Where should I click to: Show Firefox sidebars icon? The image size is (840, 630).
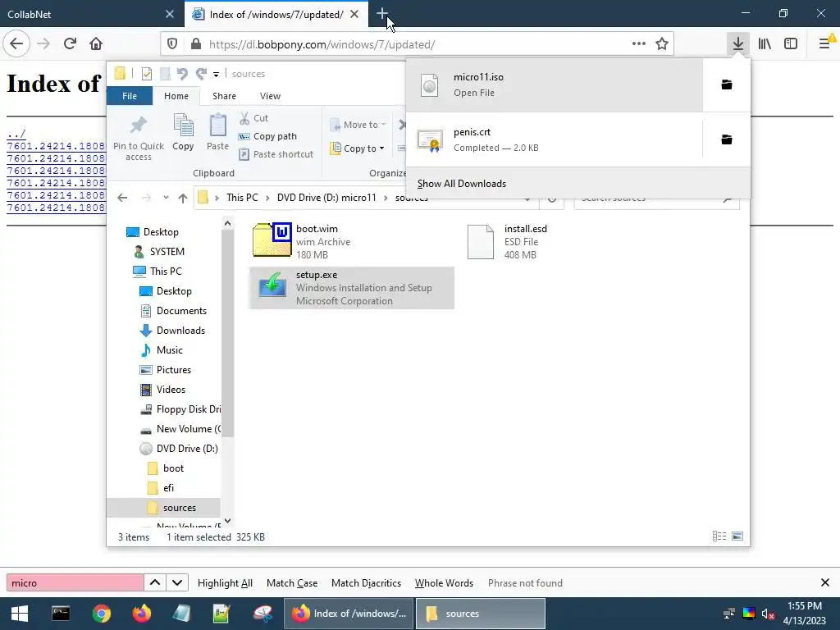[x=791, y=44]
